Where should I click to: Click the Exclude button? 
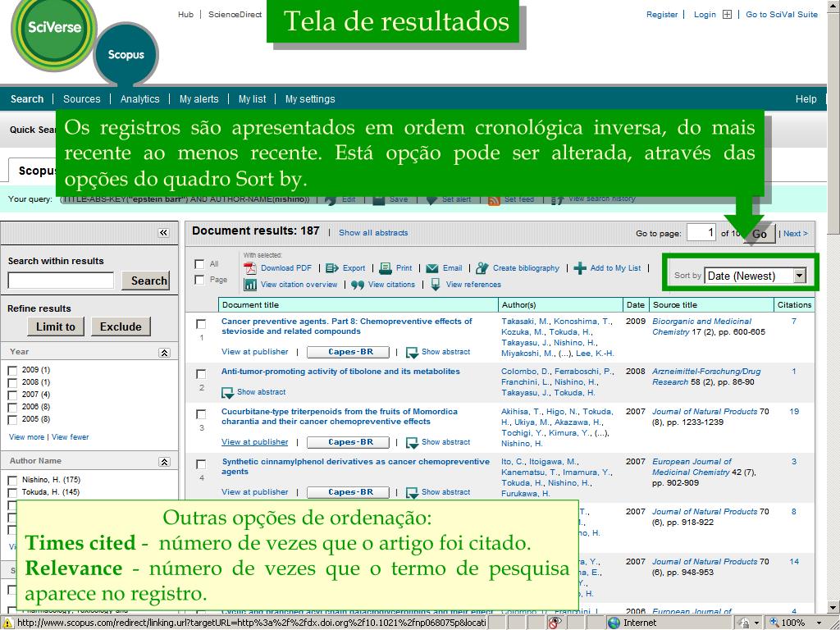click(x=121, y=326)
